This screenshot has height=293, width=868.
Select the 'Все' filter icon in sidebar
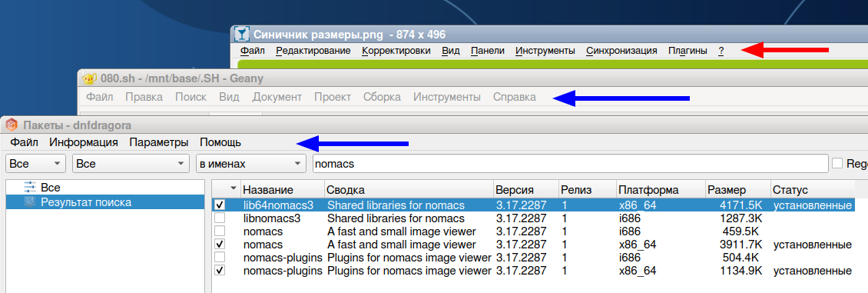(30, 188)
